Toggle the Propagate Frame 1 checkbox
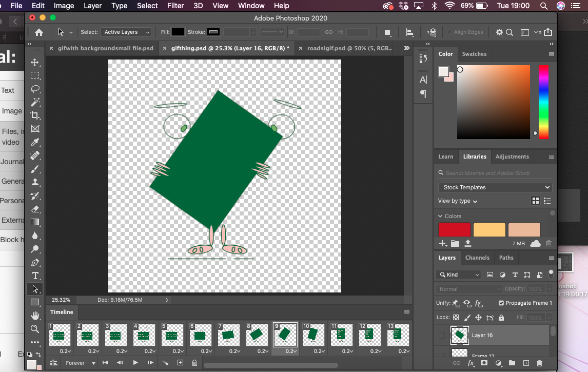Viewport: 588px width, 372px height. 501,303
